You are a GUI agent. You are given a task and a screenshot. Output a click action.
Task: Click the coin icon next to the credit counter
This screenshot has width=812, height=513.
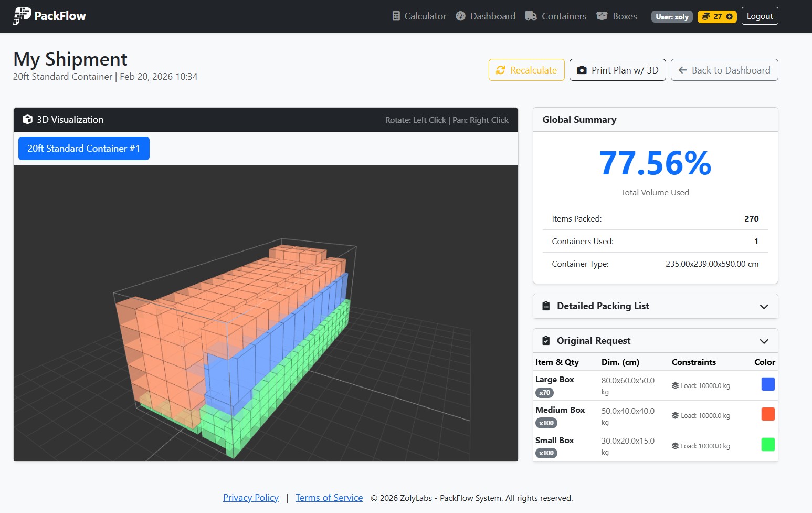pyautogui.click(x=705, y=16)
